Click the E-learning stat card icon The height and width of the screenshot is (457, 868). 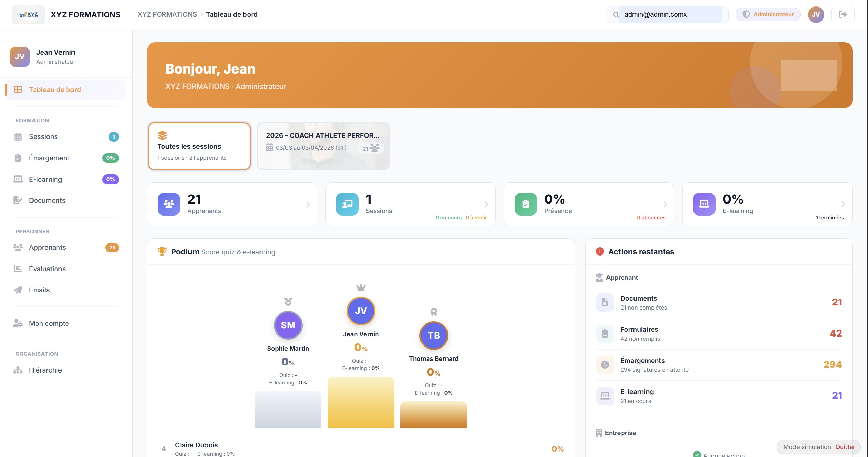pyautogui.click(x=704, y=204)
